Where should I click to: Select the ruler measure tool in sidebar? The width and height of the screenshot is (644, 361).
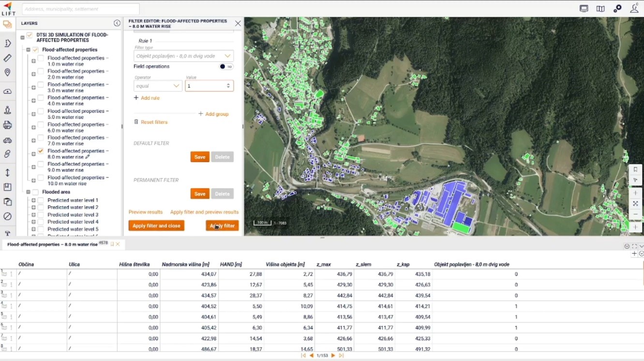[x=7, y=58]
